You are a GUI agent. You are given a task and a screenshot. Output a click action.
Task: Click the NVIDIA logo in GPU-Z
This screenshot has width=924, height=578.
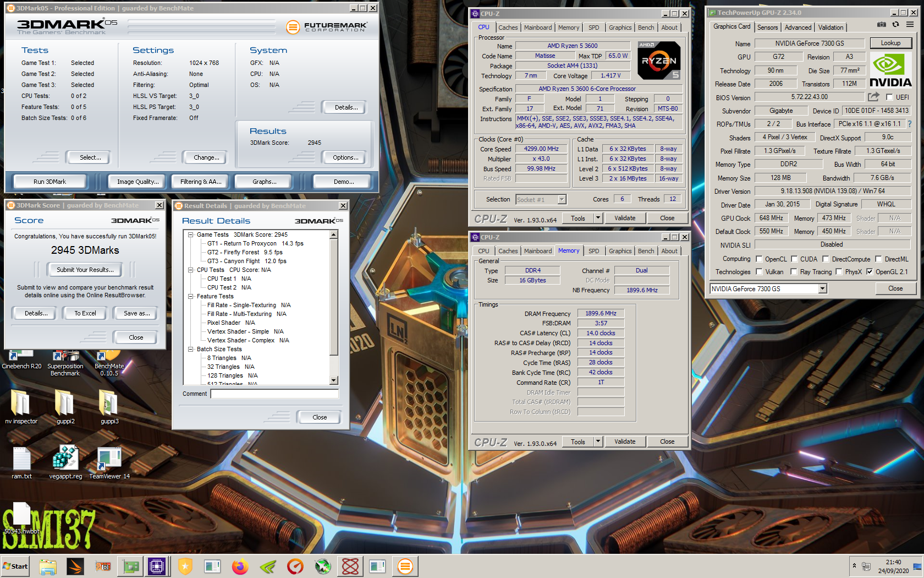(x=890, y=70)
